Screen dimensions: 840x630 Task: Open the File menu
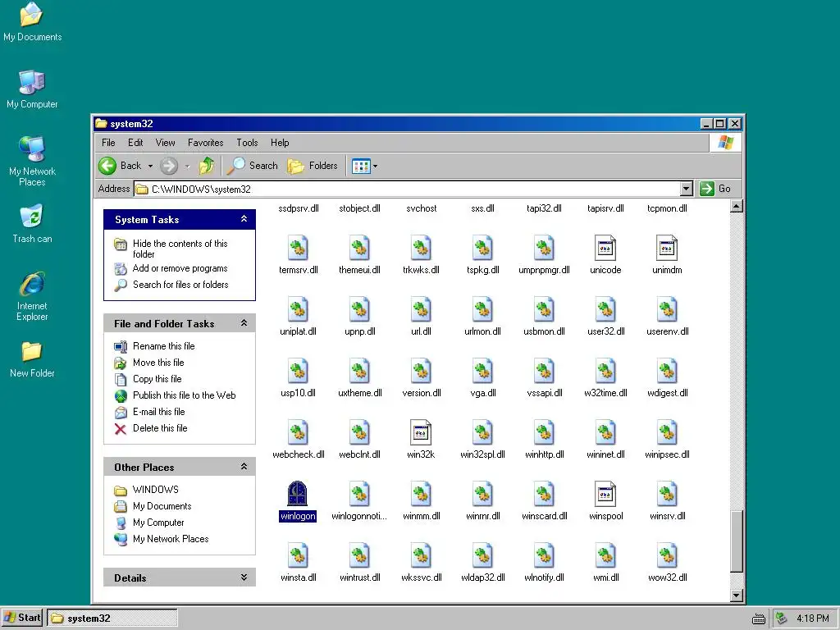pyautogui.click(x=108, y=143)
